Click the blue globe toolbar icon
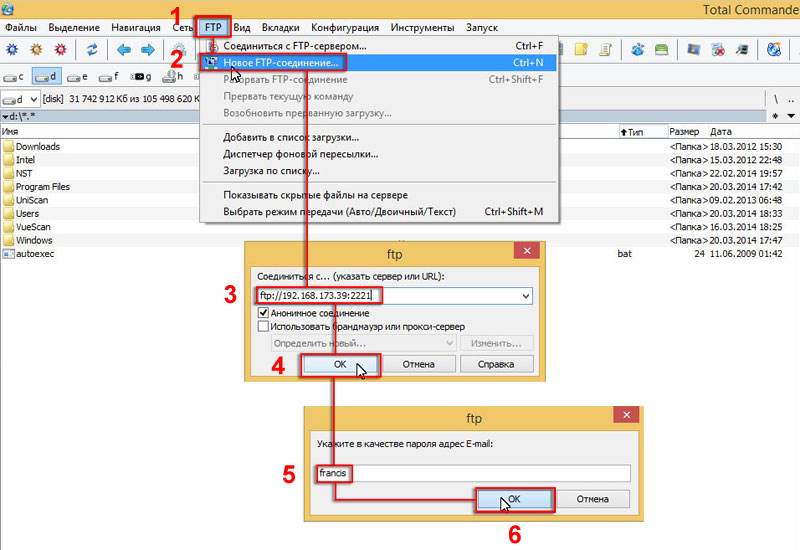Image resolution: width=800 pixels, height=550 pixels. [x=774, y=49]
